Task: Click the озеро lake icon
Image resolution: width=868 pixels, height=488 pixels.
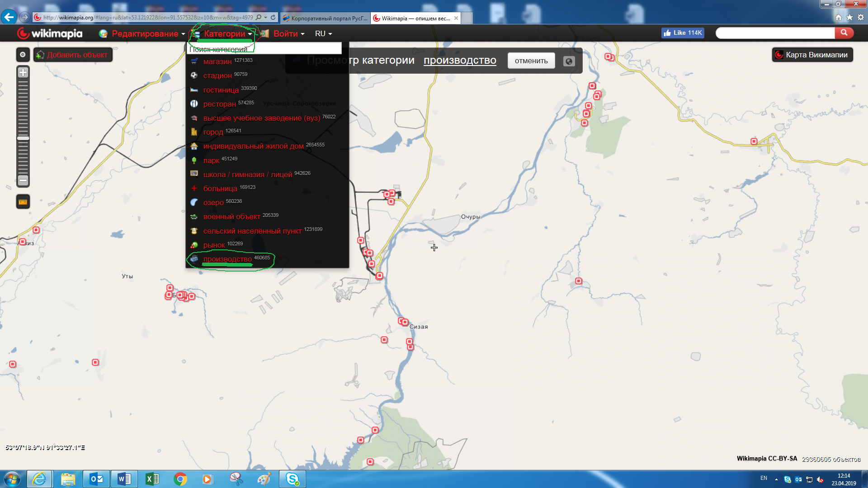Action: (x=194, y=202)
